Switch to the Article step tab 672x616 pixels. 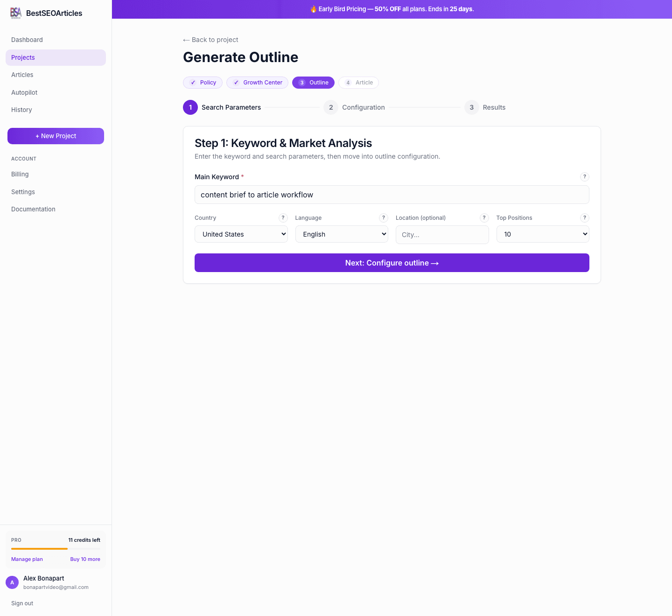pos(358,82)
